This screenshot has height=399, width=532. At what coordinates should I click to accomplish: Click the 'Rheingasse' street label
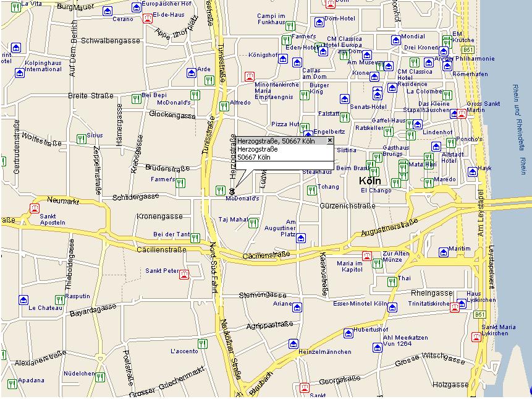pos(432,293)
